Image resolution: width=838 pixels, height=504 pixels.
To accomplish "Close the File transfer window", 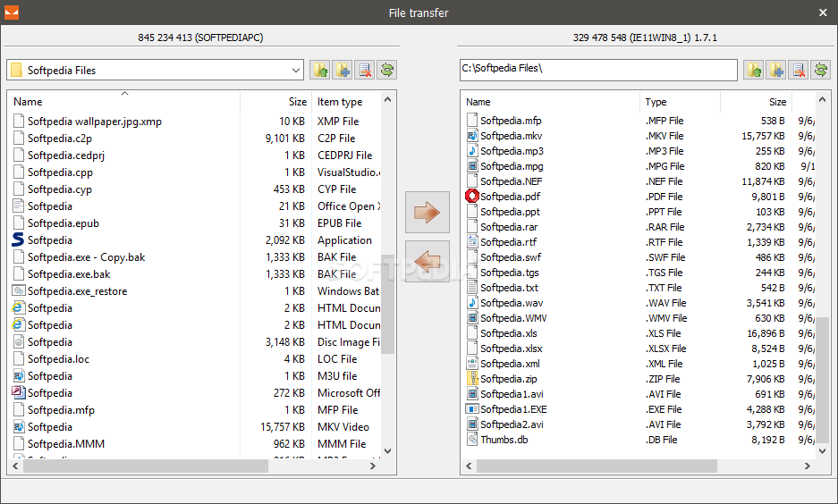I will (x=823, y=13).
